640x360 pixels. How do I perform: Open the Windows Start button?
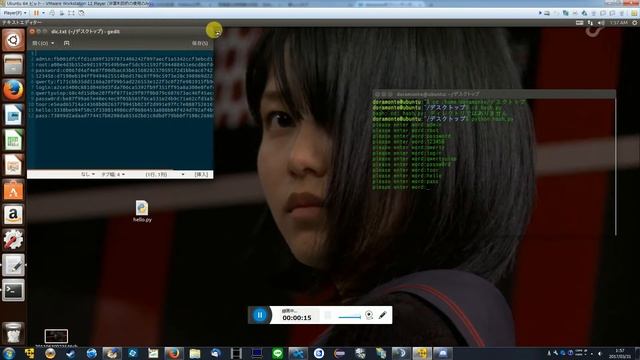click(9, 353)
